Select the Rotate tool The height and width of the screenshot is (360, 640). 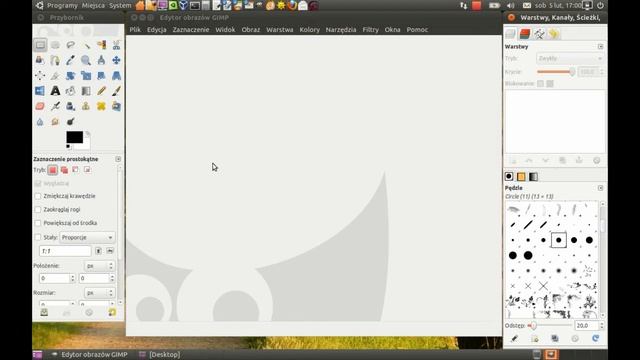point(71,76)
